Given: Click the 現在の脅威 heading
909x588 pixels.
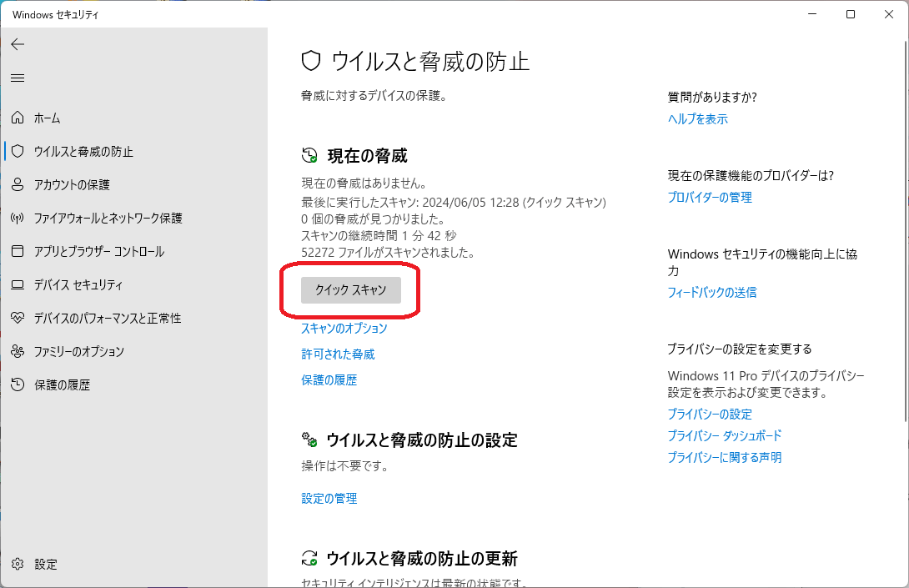Looking at the screenshot, I should pos(368,155).
